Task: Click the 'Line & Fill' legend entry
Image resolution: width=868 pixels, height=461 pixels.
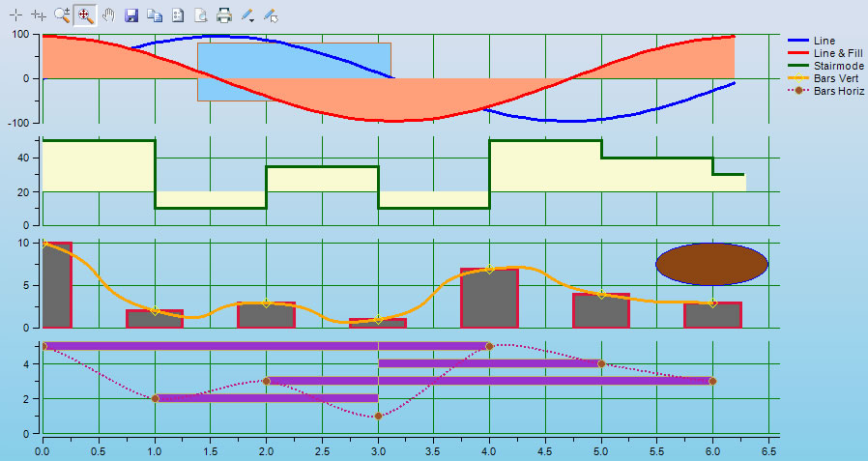Action: tap(835, 52)
